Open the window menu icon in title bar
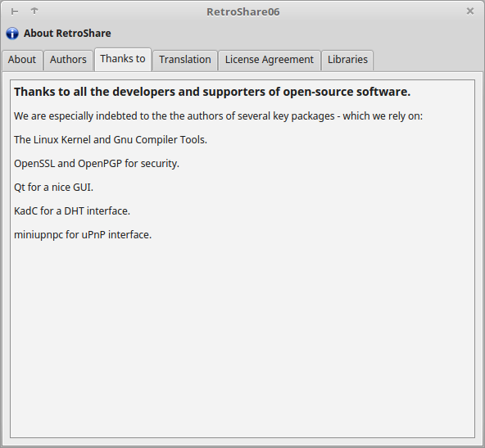This screenshot has height=448, width=485. click(15, 11)
